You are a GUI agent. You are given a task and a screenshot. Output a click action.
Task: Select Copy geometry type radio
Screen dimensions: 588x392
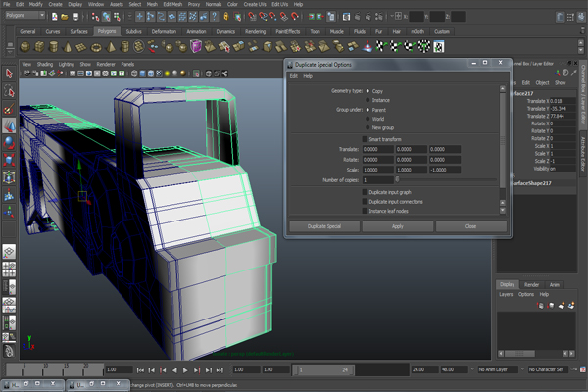point(367,91)
